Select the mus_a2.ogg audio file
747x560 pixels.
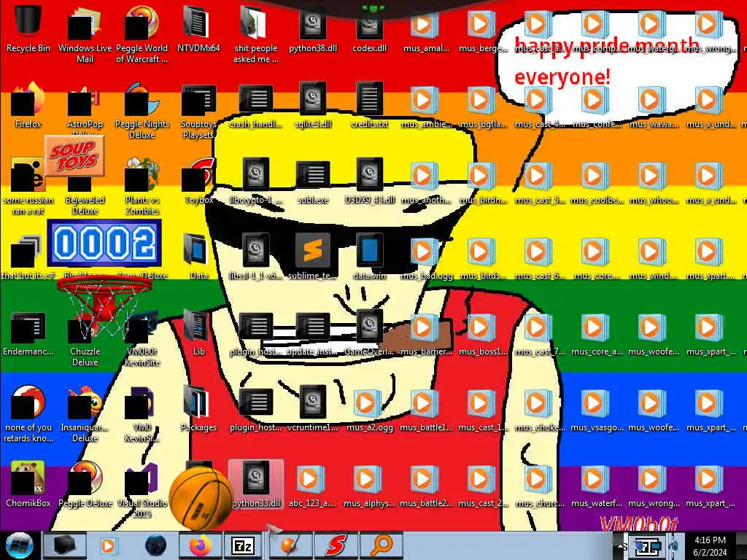[370, 408]
